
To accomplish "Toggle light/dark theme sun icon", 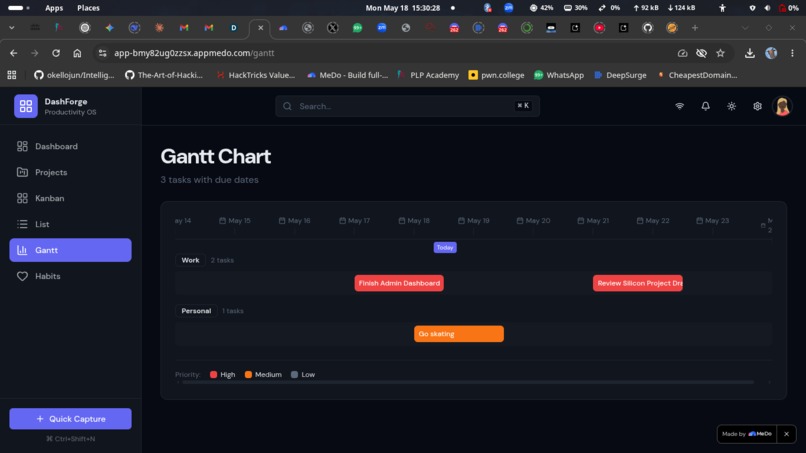I will pos(731,106).
